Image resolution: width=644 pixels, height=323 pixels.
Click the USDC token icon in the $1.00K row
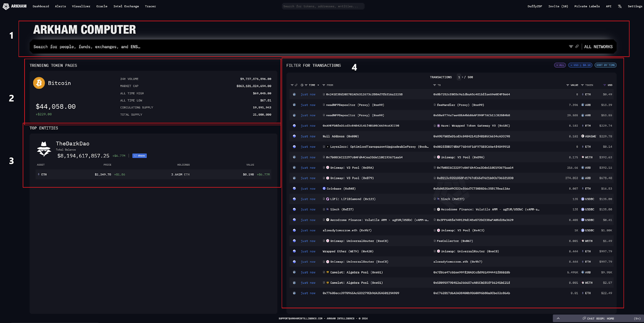[583, 230]
